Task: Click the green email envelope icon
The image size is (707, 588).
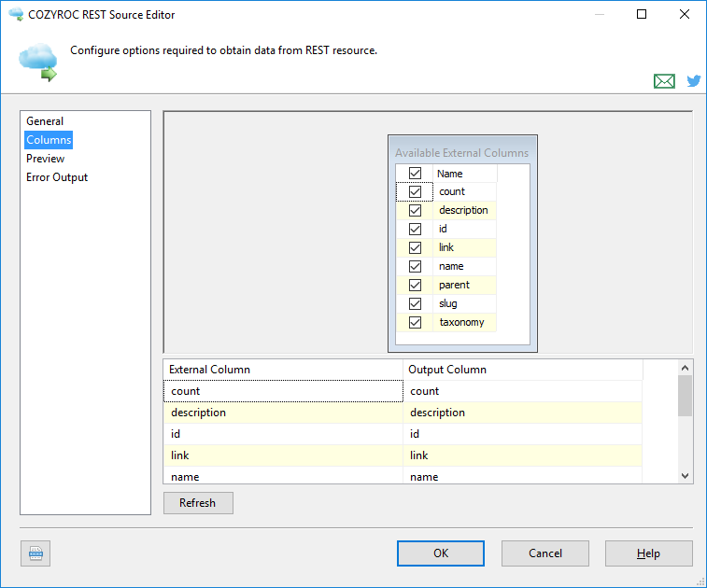Action: tap(664, 81)
